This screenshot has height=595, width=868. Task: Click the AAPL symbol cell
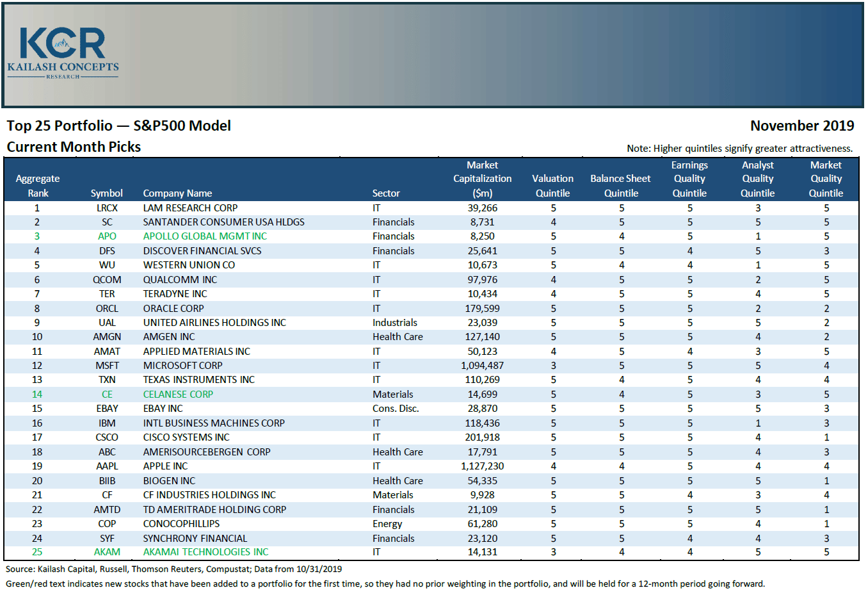[107, 466]
